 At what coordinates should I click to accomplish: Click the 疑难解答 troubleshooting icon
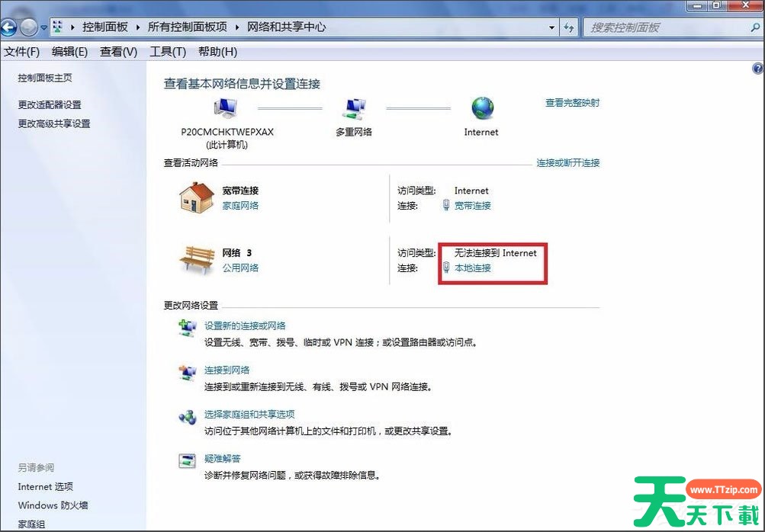[x=187, y=460]
